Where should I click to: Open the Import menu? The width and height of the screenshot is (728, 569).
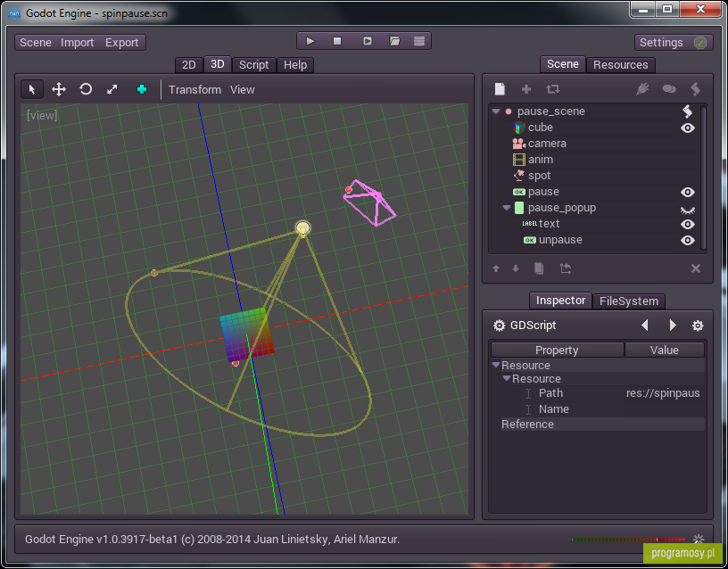click(x=77, y=43)
